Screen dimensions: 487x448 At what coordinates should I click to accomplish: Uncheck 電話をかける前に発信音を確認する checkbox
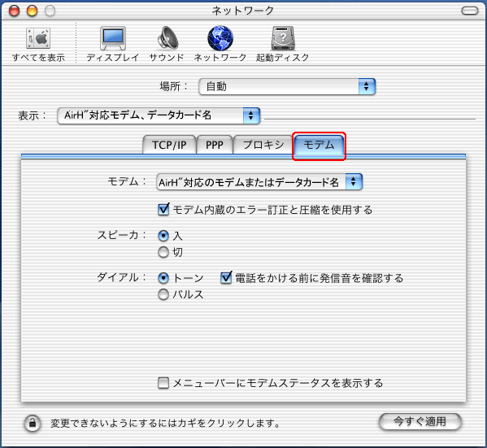coord(226,278)
